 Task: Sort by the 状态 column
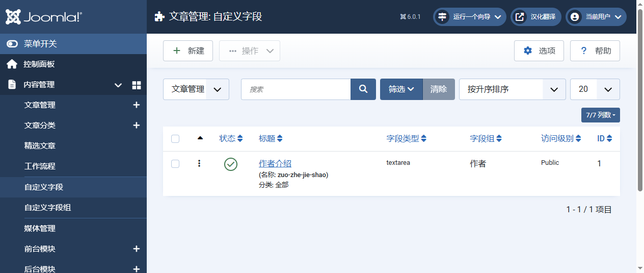pyautogui.click(x=231, y=138)
